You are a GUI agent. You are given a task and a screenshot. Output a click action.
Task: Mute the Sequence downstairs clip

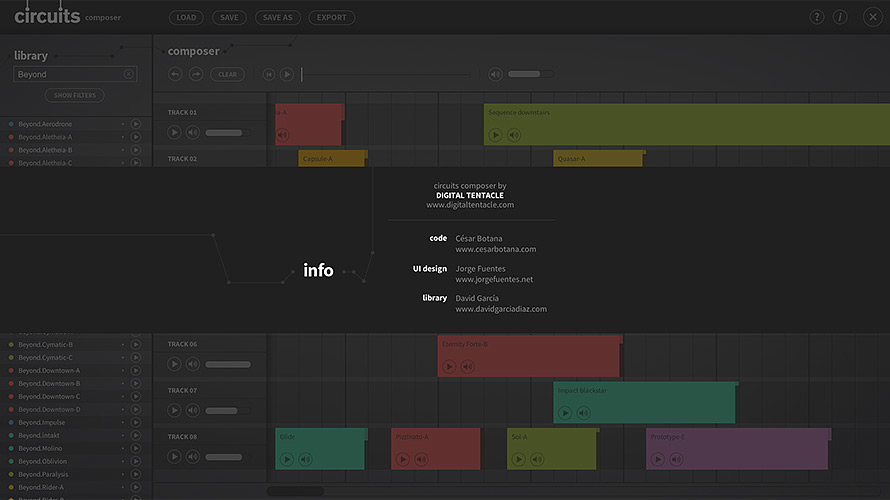click(x=514, y=135)
